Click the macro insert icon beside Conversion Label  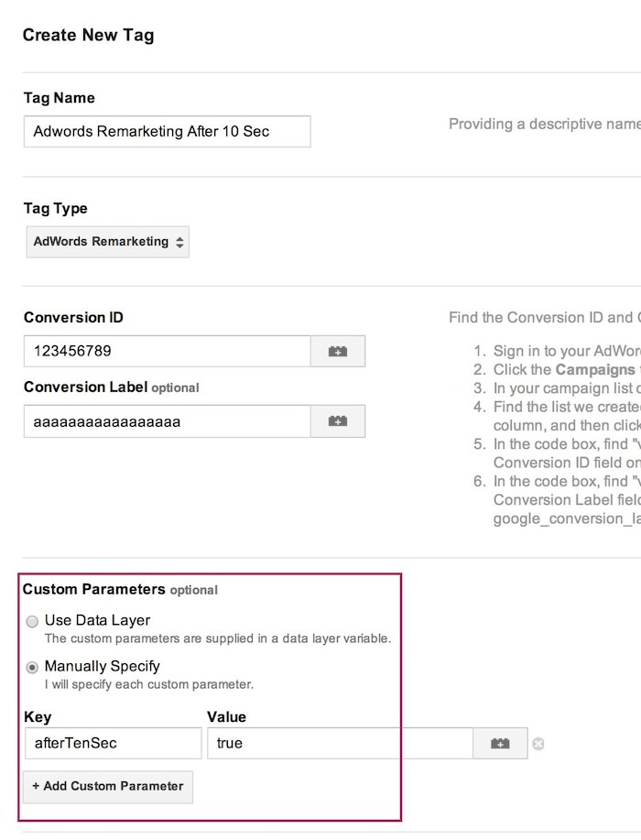[x=338, y=421]
